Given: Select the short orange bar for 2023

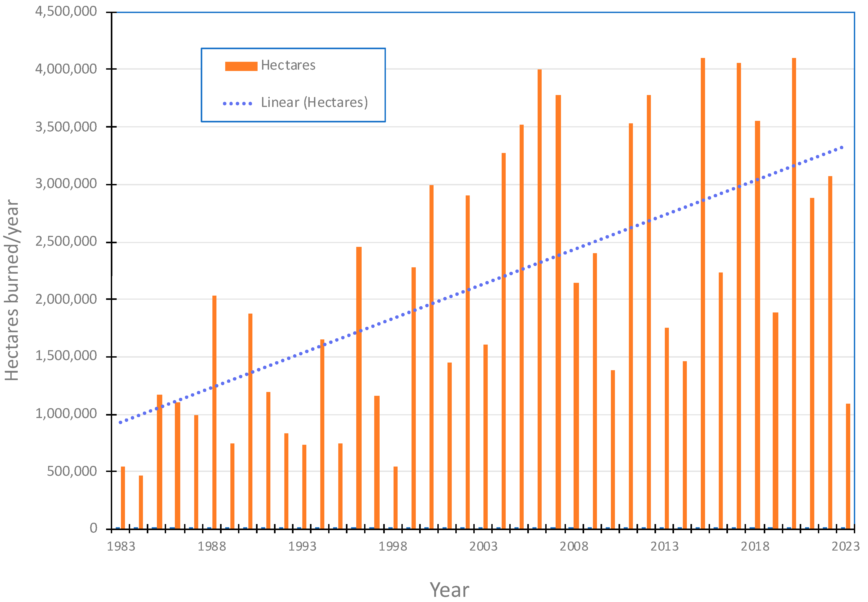Looking at the screenshot, I should click(x=848, y=466).
